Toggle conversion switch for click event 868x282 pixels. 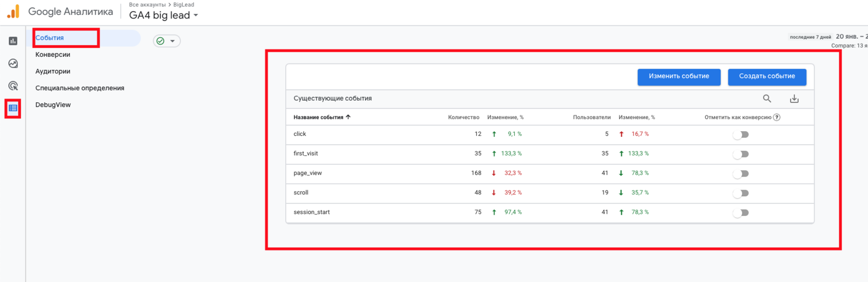tap(740, 134)
